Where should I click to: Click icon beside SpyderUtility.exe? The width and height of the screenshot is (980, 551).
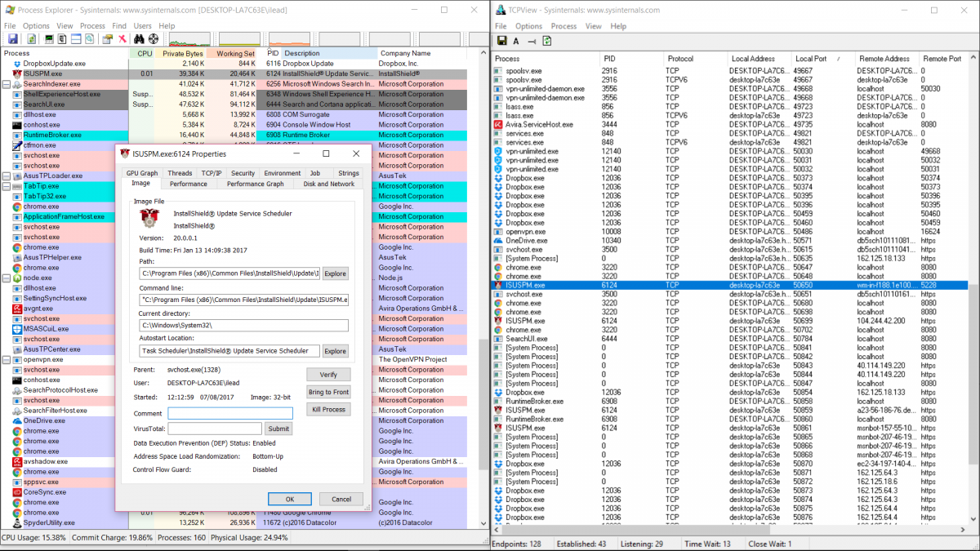[17, 522]
